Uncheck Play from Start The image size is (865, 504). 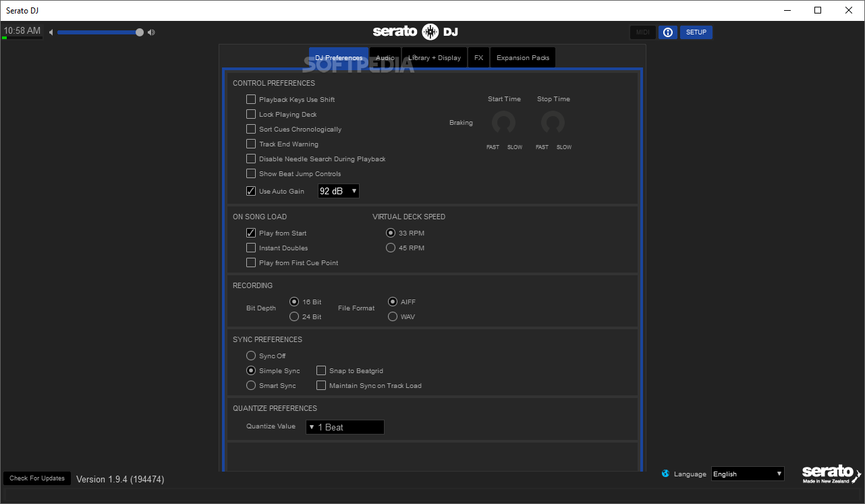coord(251,233)
